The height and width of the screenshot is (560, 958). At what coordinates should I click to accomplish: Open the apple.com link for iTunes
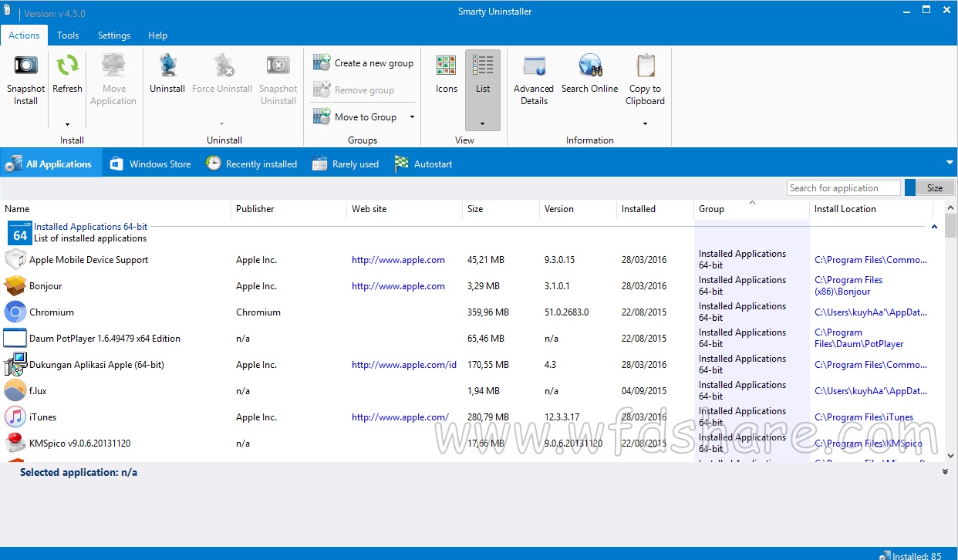pyautogui.click(x=400, y=417)
